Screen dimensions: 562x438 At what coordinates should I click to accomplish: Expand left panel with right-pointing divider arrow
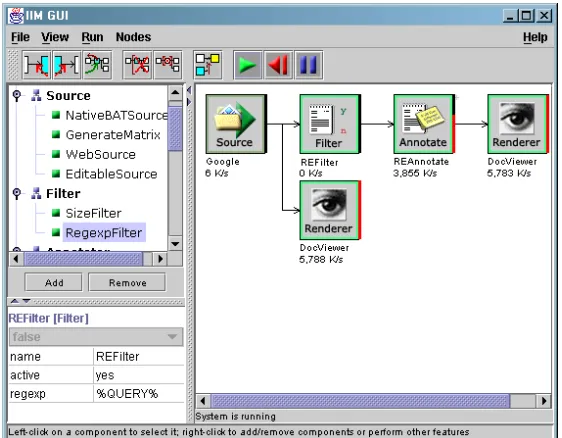pos(189,102)
